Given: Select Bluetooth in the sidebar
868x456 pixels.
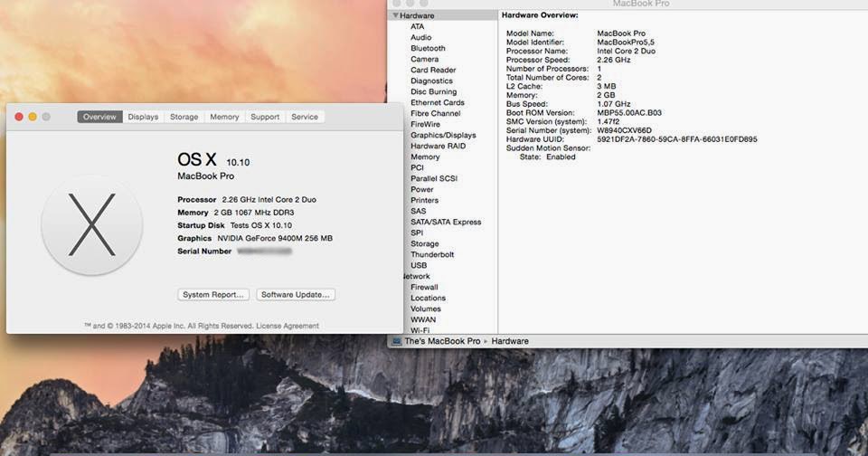Looking at the screenshot, I should [x=428, y=48].
